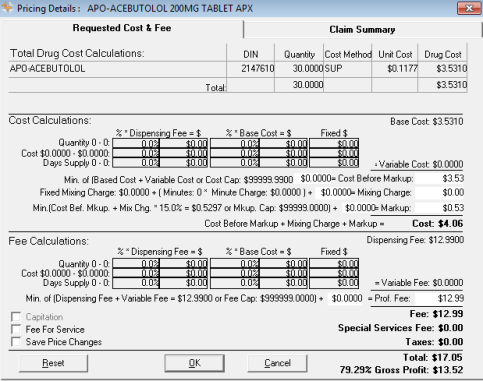Close the Pricing Details window
The image size is (483, 381).
[469, 8]
